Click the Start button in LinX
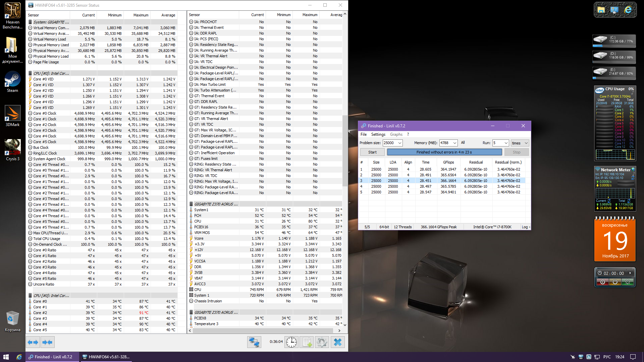This screenshot has height=362, width=644. [372, 152]
